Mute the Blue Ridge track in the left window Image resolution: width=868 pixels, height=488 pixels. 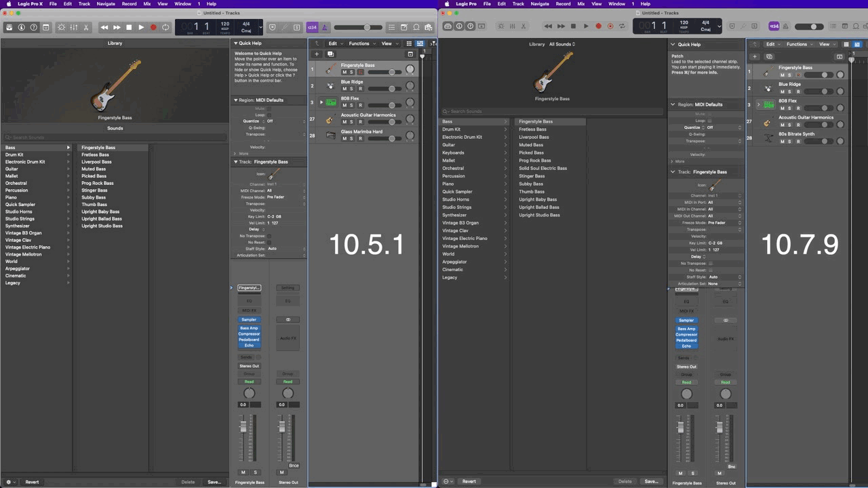[x=344, y=89]
